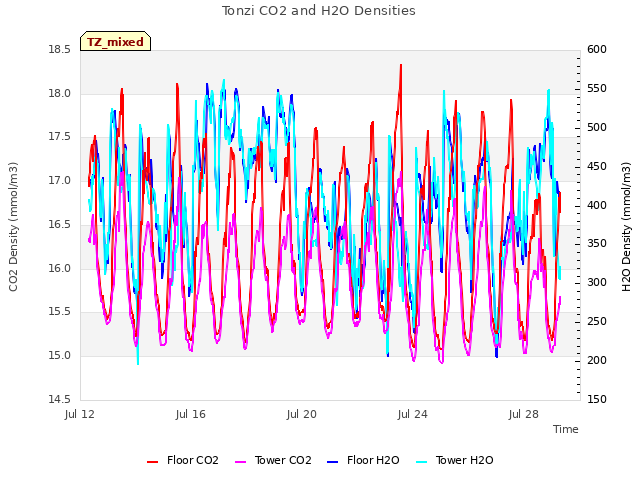Click the 250 H2O axis value
Image resolution: width=640 pixels, height=480 pixels.
(x=597, y=322)
